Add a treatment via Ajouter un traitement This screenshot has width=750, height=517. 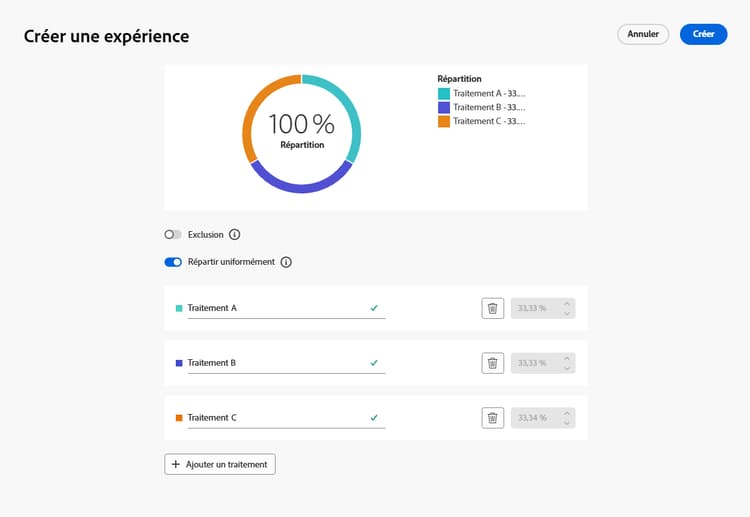tap(220, 464)
